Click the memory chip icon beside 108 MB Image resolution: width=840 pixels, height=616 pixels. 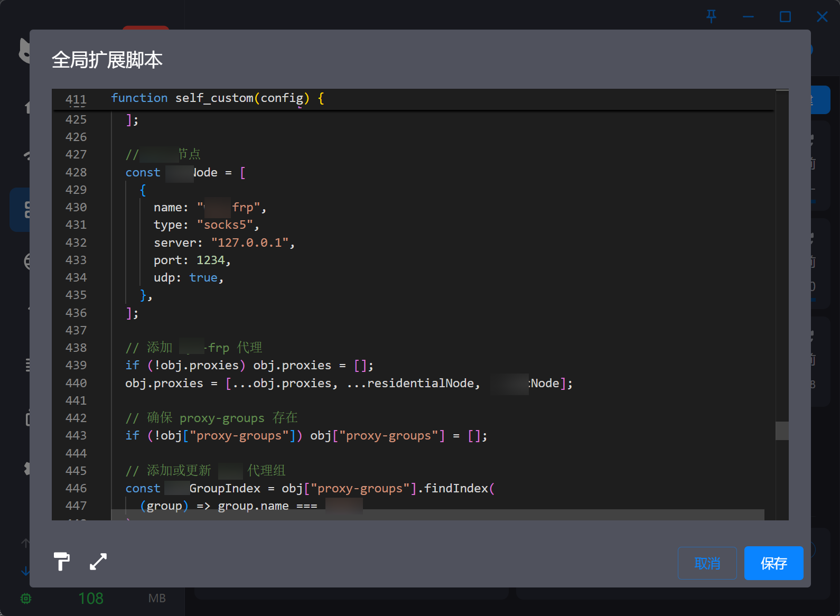point(26,599)
